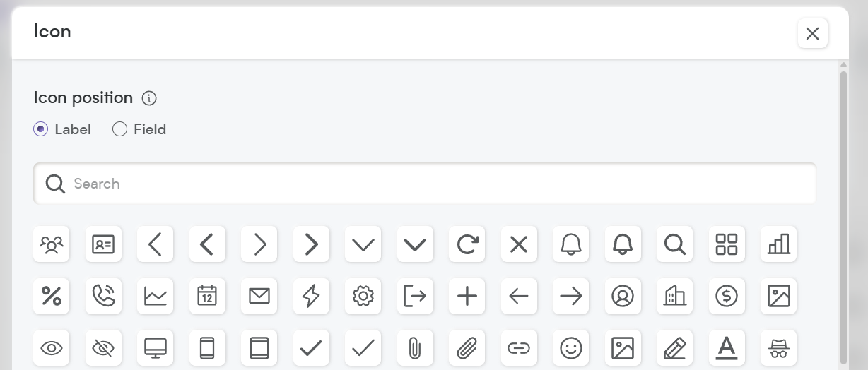Screen dimensions: 868x370
Task: Select the Label radio button
Action: (x=41, y=129)
